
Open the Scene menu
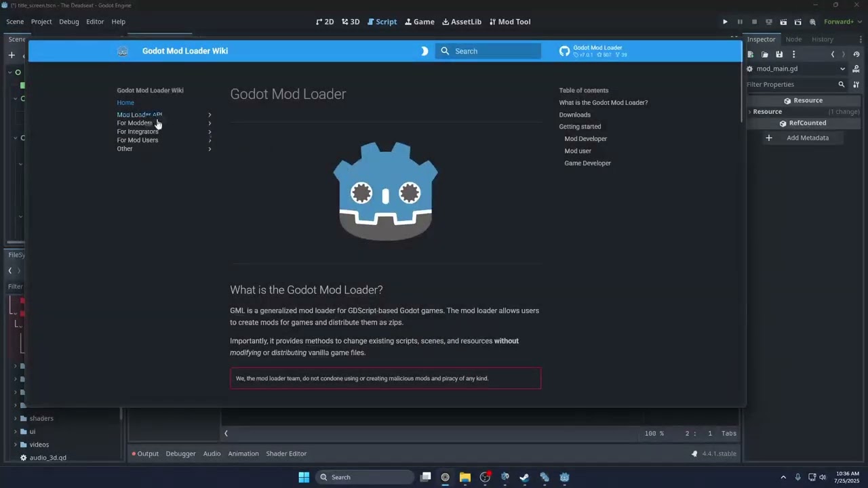[15, 22]
